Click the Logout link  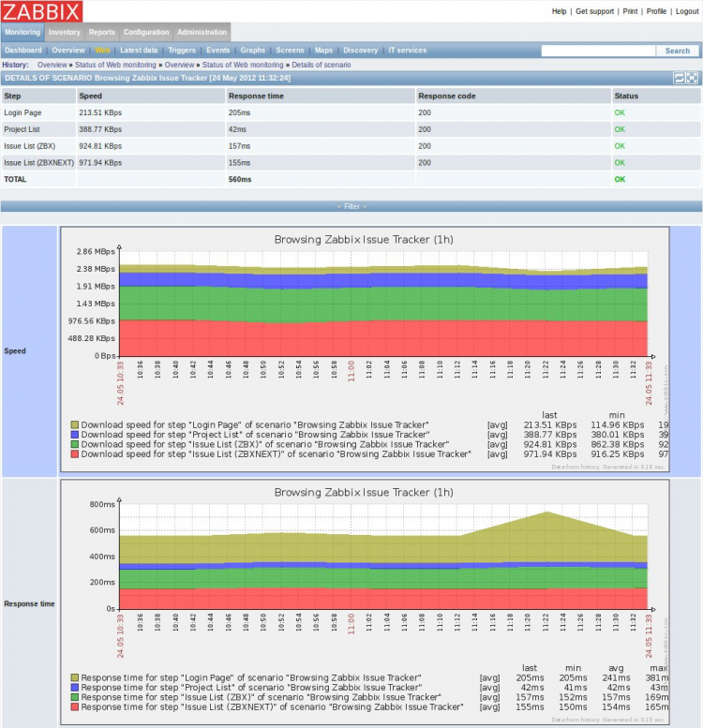tap(686, 11)
